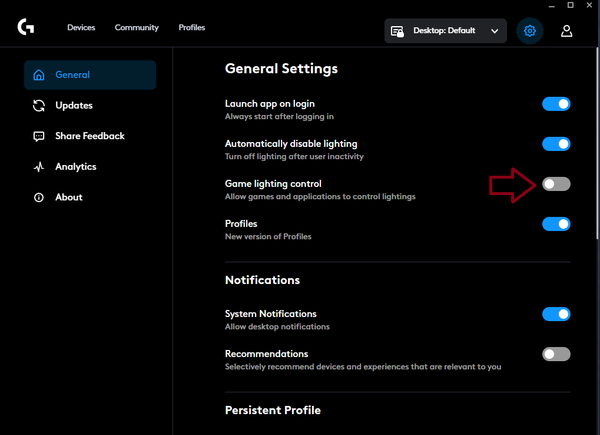Toggle Automatically disable lighting off
Viewport: 600px width, 435px height.
(x=556, y=144)
